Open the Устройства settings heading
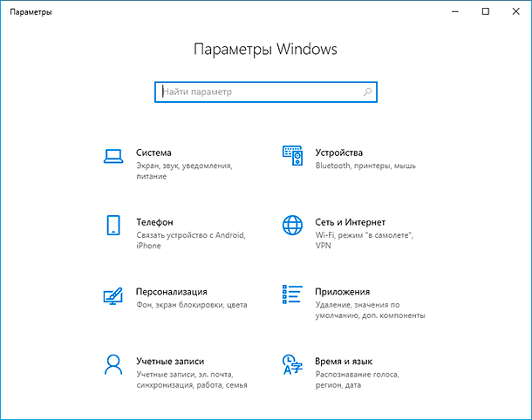 (339, 152)
